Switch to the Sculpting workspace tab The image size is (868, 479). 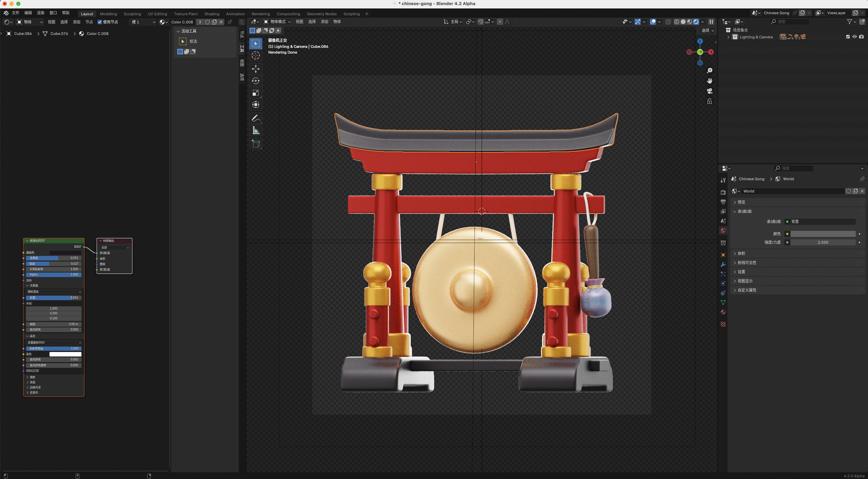click(132, 14)
